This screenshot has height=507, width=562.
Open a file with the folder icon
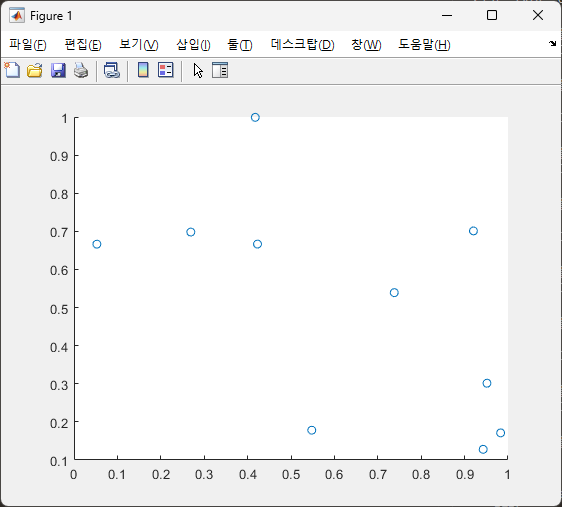[35, 70]
